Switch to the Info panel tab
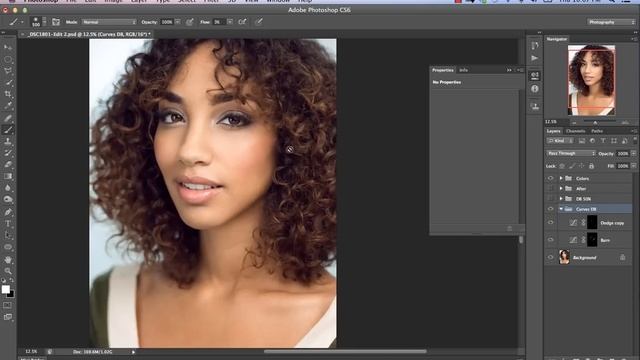This screenshot has width=640, height=360. tap(463, 70)
